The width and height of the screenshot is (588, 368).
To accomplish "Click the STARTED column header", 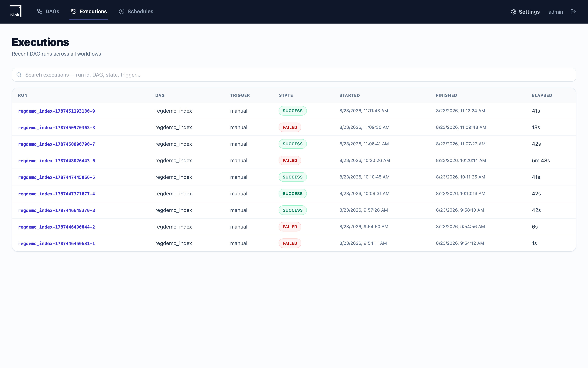I will click(349, 95).
